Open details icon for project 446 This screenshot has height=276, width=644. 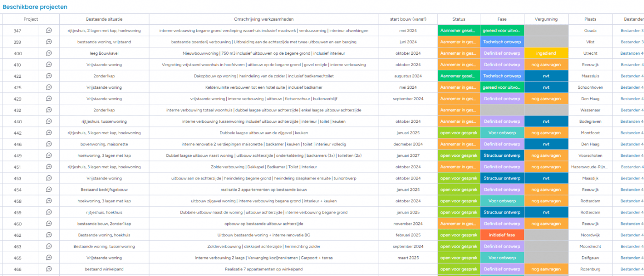[x=49, y=144]
